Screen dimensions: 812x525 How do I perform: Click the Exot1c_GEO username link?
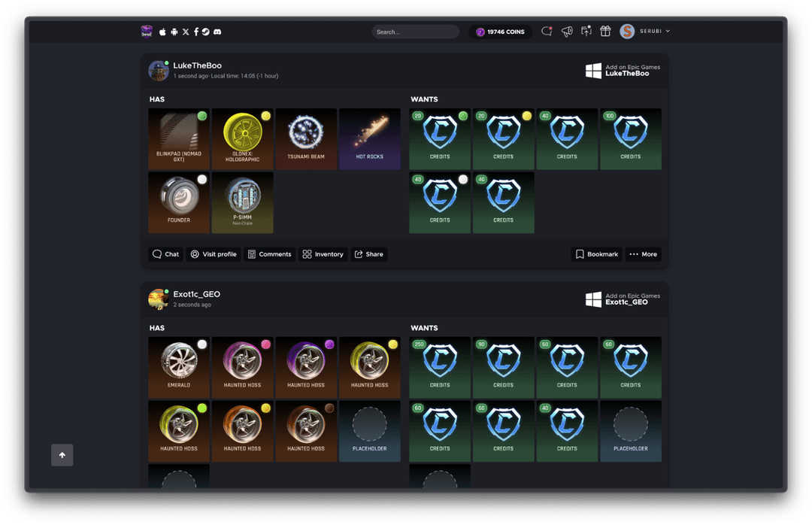[196, 294]
